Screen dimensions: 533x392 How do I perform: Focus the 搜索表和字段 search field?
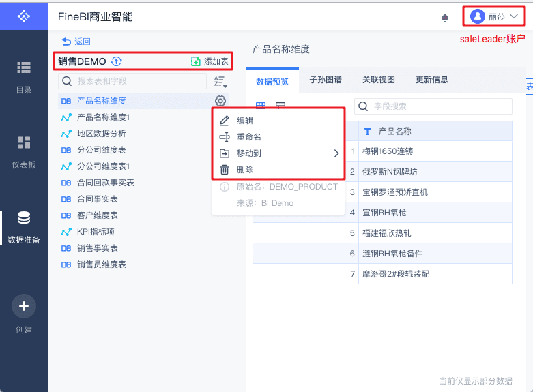tap(132, 81)
